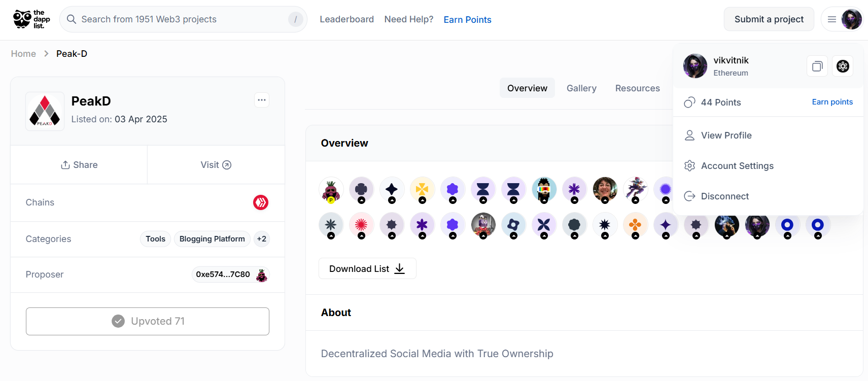Click the Upvoted 71 button
The width and height of the screenshot is (868, 381).
coord(148,321)
